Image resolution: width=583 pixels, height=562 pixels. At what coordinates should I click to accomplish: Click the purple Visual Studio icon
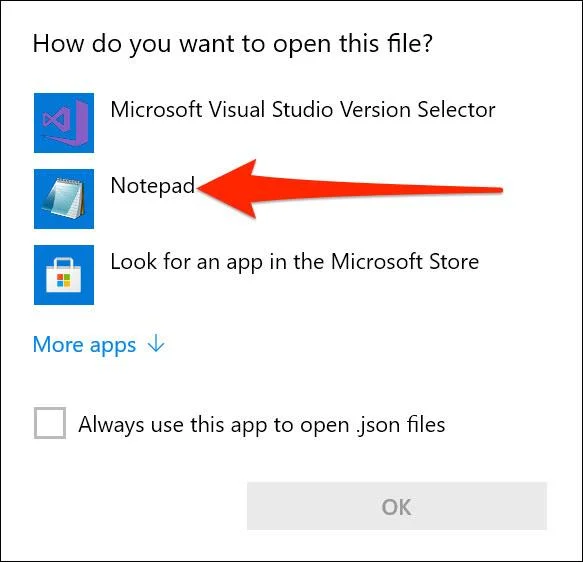point(66,122)
